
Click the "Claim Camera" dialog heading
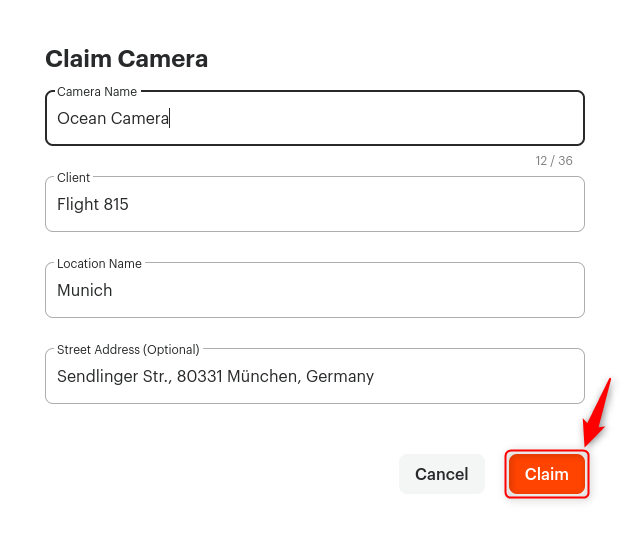(x=127, y=59)
